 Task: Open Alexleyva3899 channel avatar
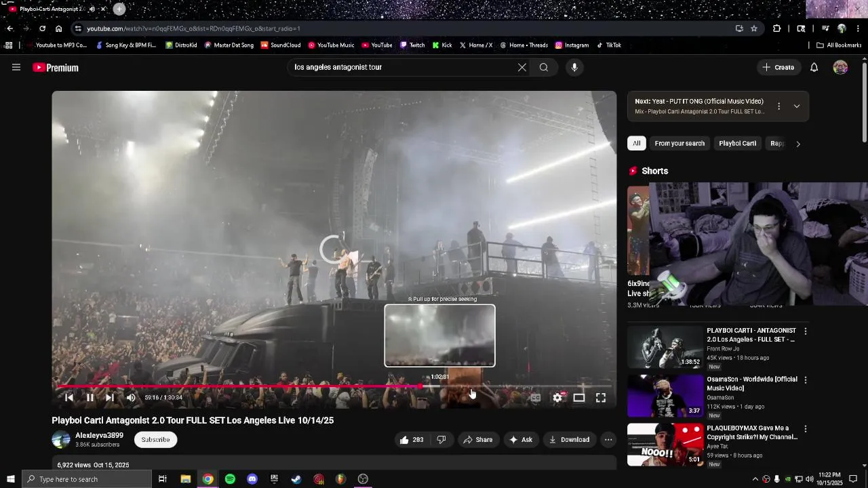coord(61,440)
